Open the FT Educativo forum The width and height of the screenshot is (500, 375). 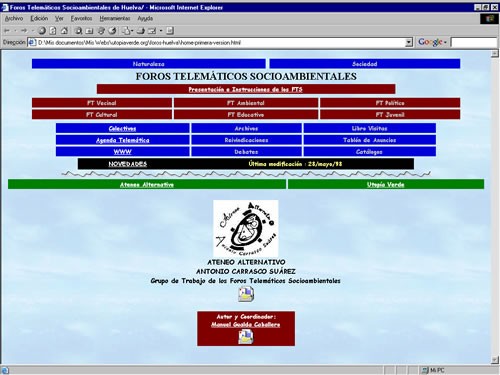pyautogui.click(x=246, y=114)
